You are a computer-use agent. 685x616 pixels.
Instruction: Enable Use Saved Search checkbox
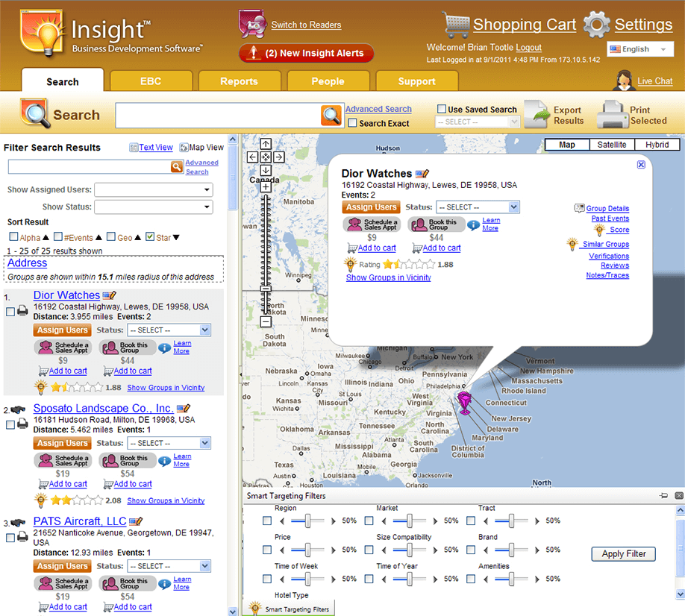point(442,109)
